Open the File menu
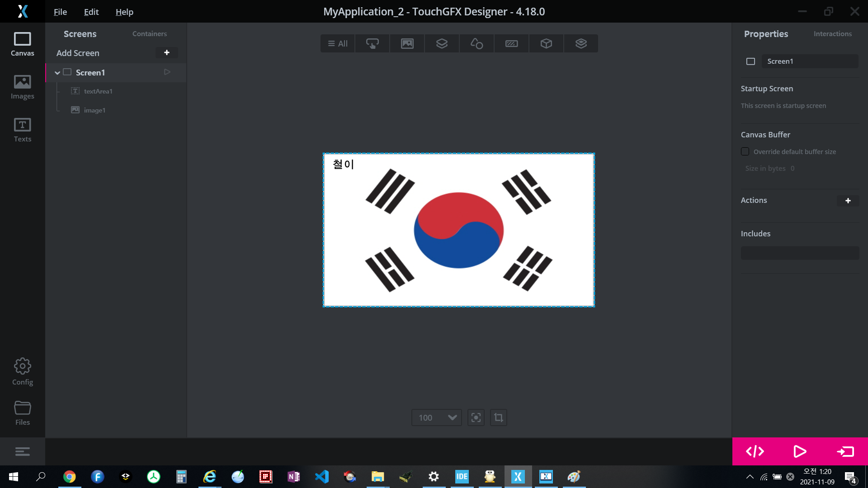The width and height of the screenshot is (868, 488). pyautogui.click(x=60, y=12)
